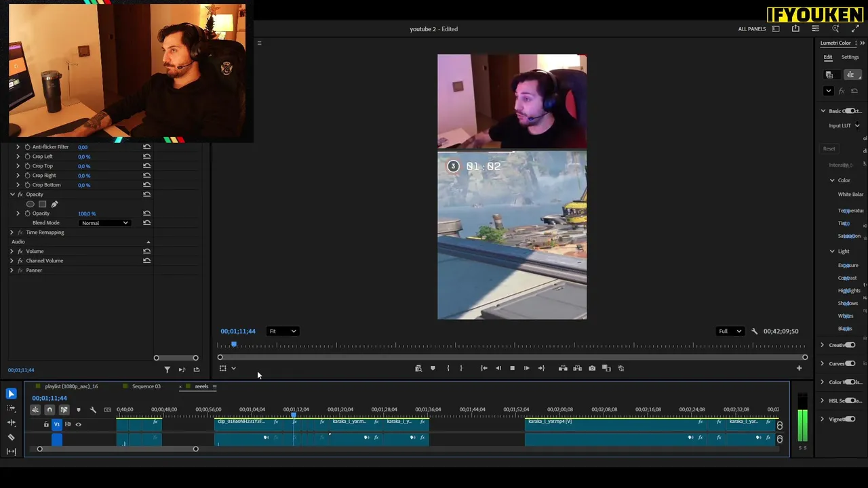Toggle sync lock on V1 track
The image size is (868, 488).
68,424
